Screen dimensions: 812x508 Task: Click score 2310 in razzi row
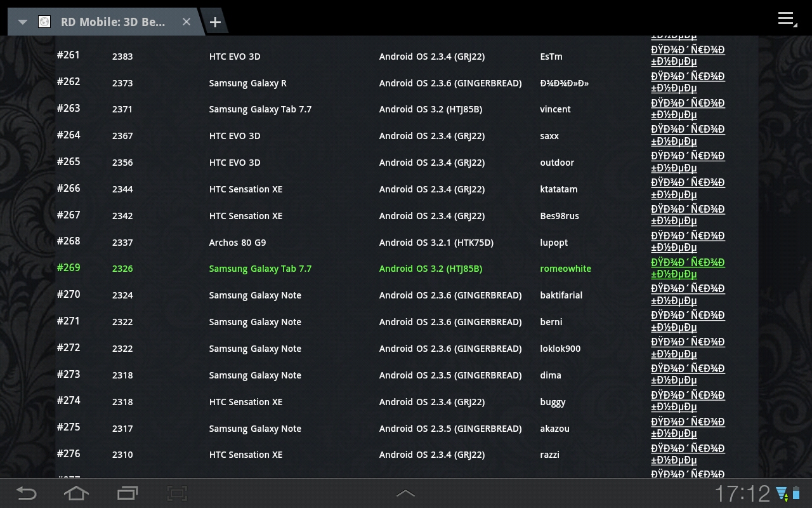(x=122, y=455)
